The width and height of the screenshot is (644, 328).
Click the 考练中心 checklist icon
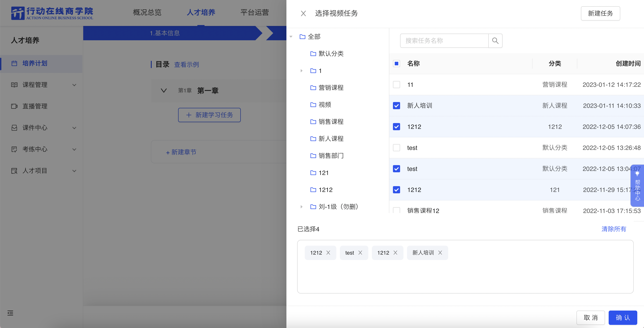click(x=15, y=149)
